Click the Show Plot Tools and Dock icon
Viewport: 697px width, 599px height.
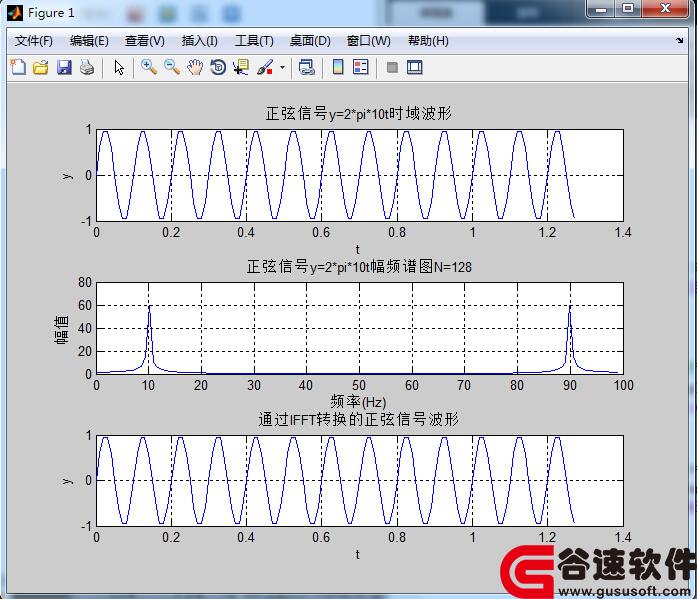(x=415, y=68)
